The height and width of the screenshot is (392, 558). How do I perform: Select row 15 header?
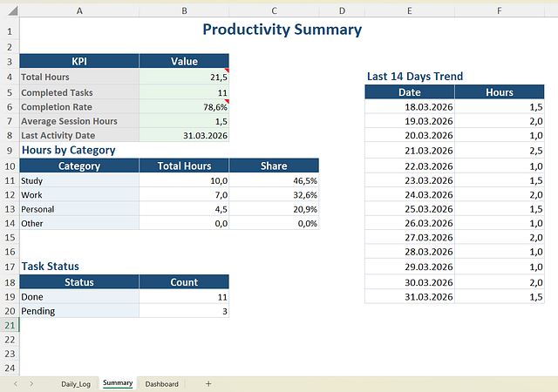coord(10,237)
